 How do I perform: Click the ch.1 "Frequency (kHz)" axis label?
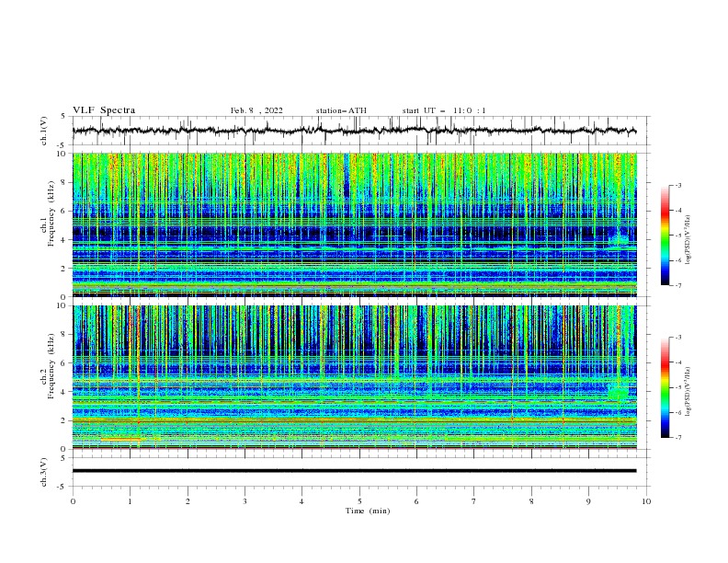52,213
